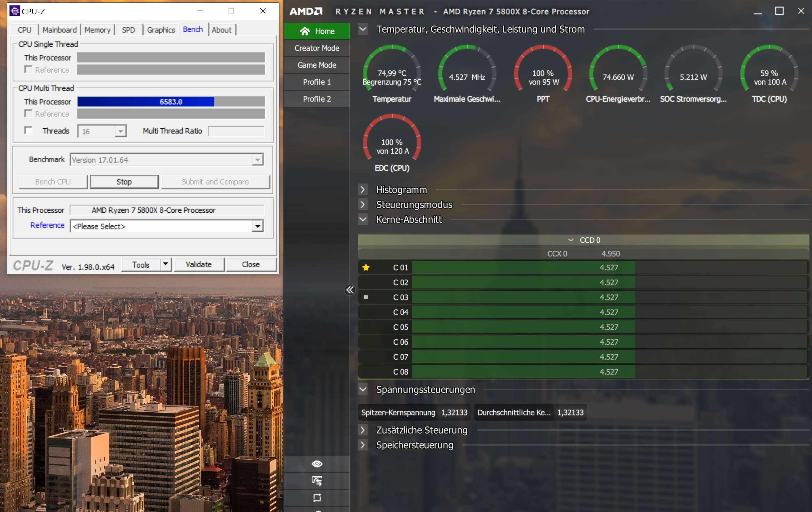Click the CPU-Z logo icon in the title bar

click(x=15, y=11)
